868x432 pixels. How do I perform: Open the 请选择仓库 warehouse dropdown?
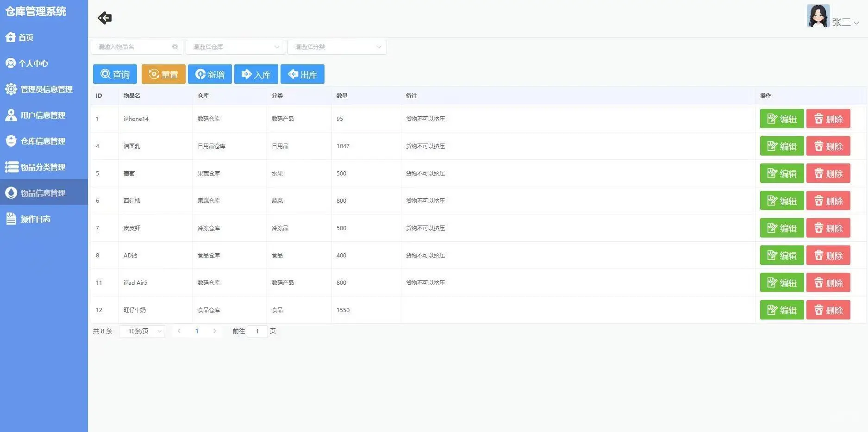[x=235, y=47]
